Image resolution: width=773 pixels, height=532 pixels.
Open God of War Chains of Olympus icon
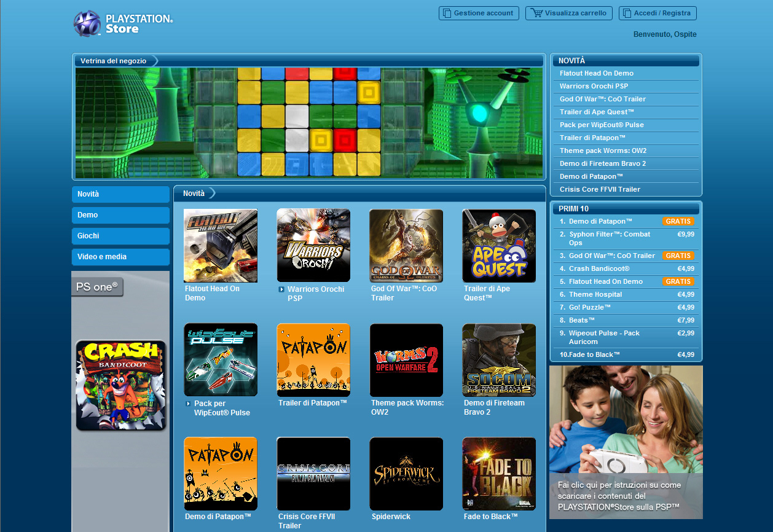(406, 246)
